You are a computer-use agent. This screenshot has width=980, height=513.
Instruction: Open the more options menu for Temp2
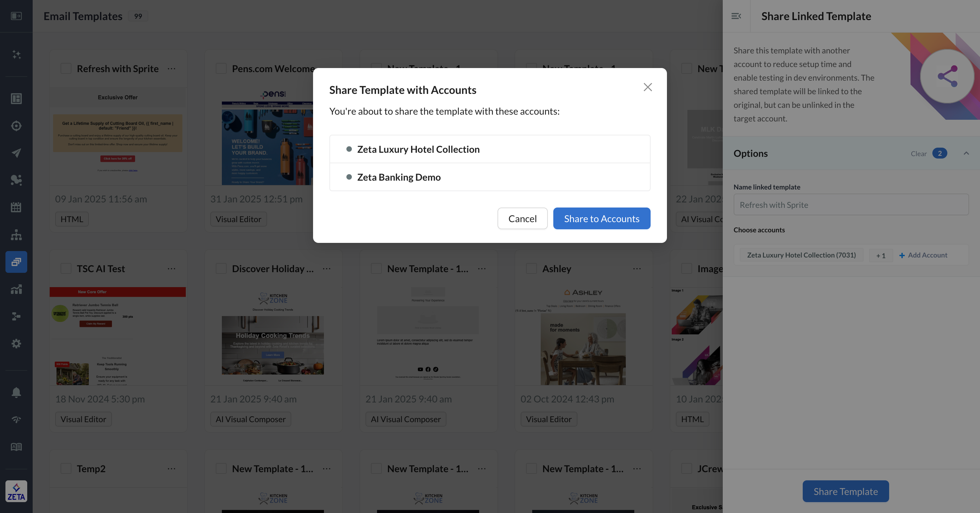tap(171, 468)
